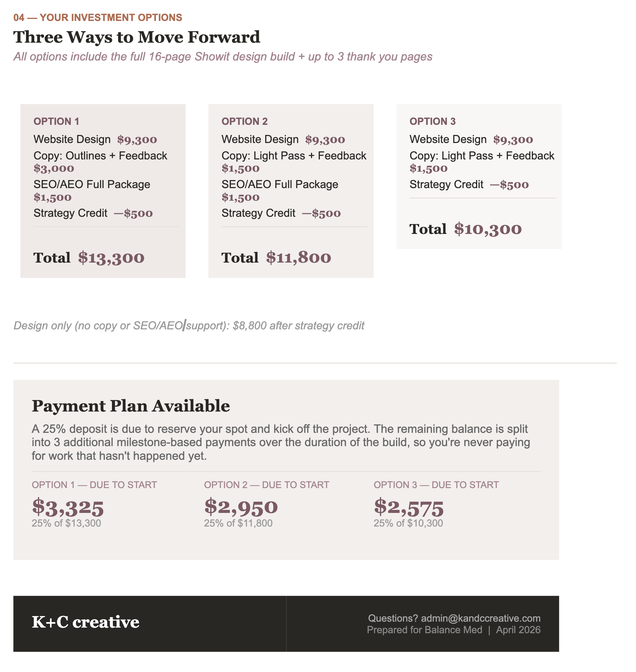
Task: Click the $2,575 deposit amount
Action: click(409, 507)
